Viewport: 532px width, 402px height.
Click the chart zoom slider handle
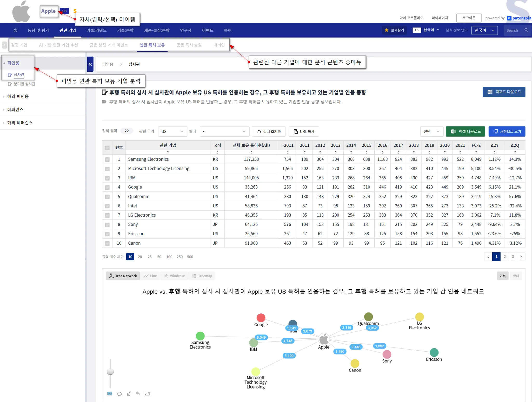pyautogui.click(x=110, y=372)
